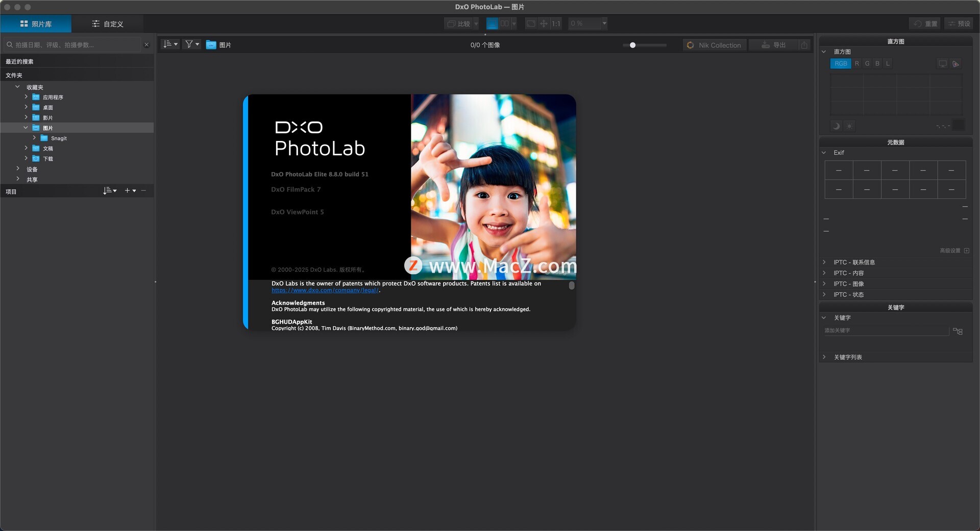The width and height of the screenshot is (980, 531).
Task: Open the view mode dropdown arrow
Action: tap(514, 23)
